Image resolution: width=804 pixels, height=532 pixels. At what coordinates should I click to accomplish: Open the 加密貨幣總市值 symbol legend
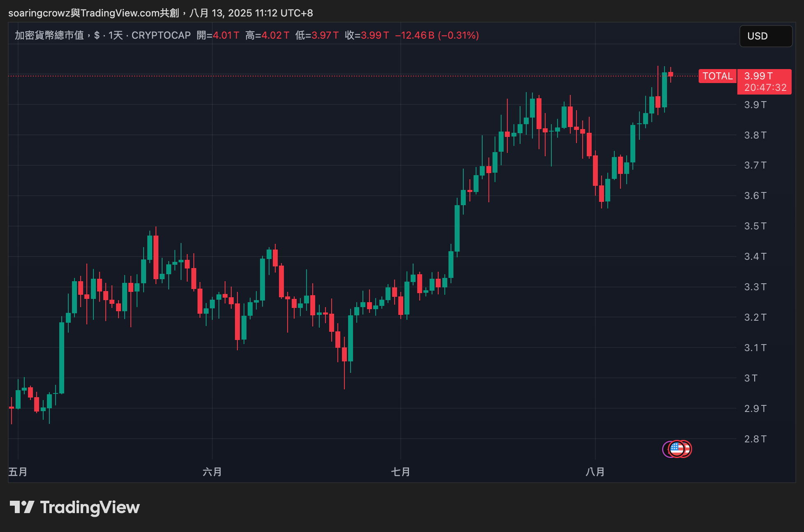(x=50, y=35)
